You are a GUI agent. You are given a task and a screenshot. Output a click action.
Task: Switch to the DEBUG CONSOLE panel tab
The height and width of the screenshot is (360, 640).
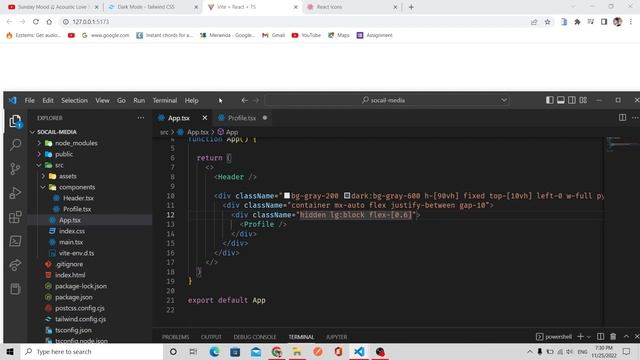[x=255, y=337]
